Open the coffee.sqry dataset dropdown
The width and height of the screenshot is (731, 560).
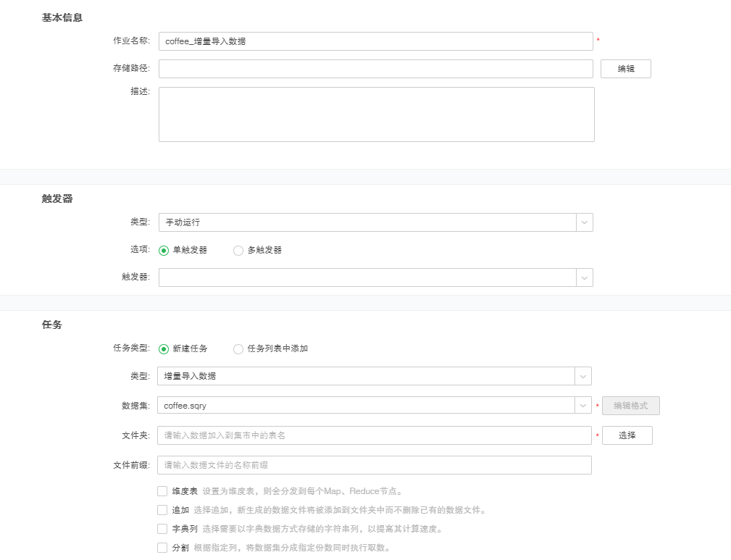pyautogui.click(x=584, y=406)
